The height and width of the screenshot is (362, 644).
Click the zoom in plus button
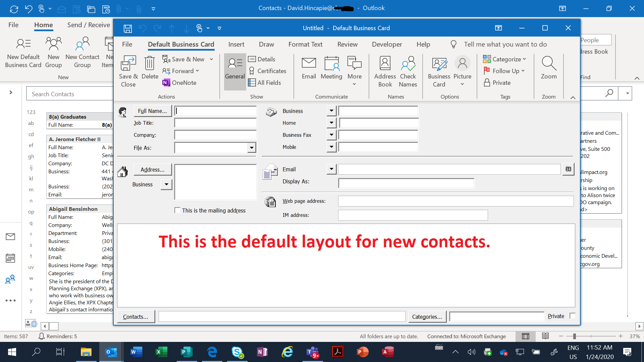click(621, 336)
